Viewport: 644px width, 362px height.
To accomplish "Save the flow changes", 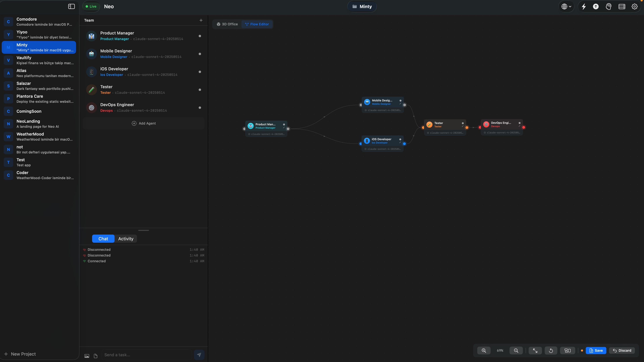I will tap(596, 351).
